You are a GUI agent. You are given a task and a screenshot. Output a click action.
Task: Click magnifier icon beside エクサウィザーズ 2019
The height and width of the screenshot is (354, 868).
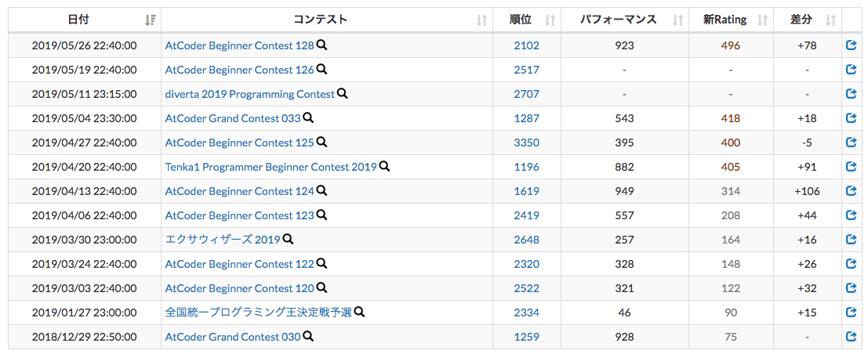[x=288, y=239]
